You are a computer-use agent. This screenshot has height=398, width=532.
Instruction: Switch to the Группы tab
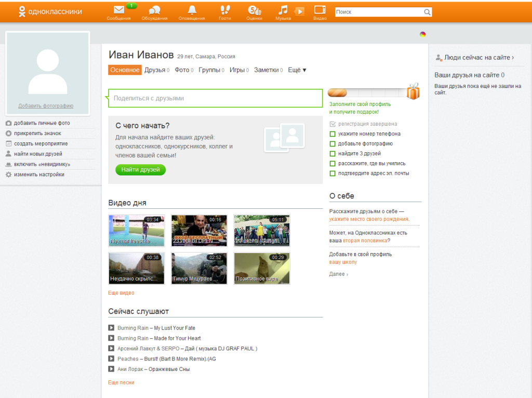pyautogui.click(x=209, y=70)
